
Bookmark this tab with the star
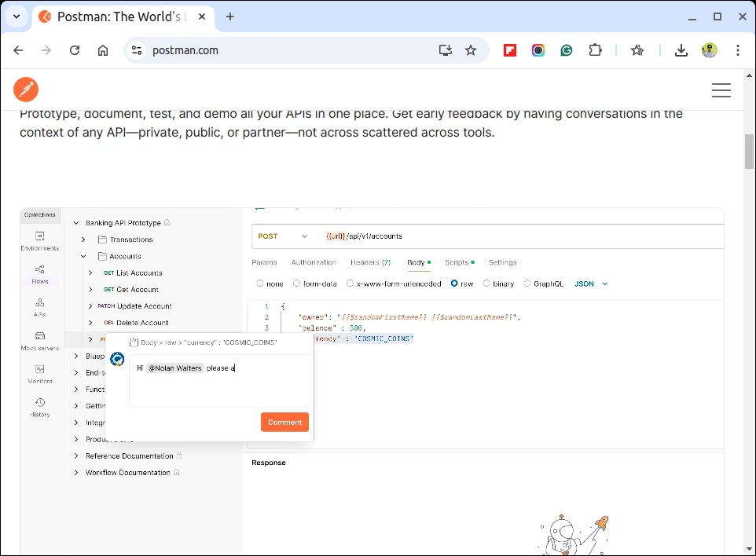click(x=471, y=50)
